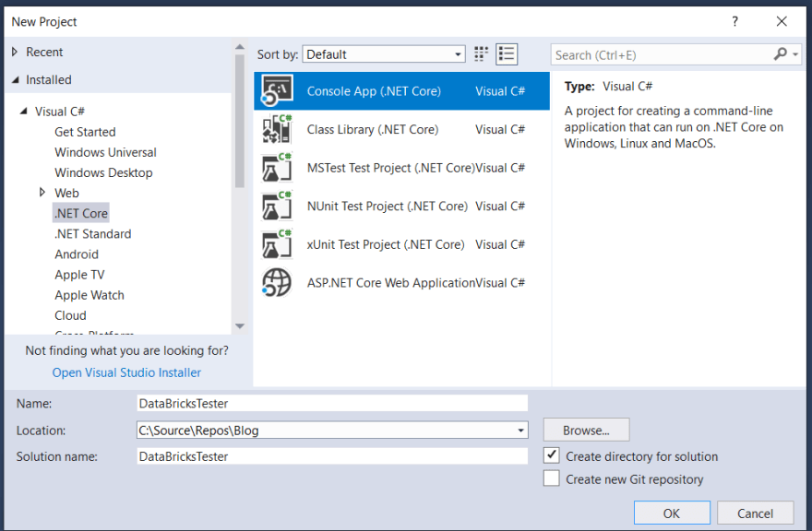Select Windows Desktop category
This screenshot has height=531, width=812.
point(103,172)
